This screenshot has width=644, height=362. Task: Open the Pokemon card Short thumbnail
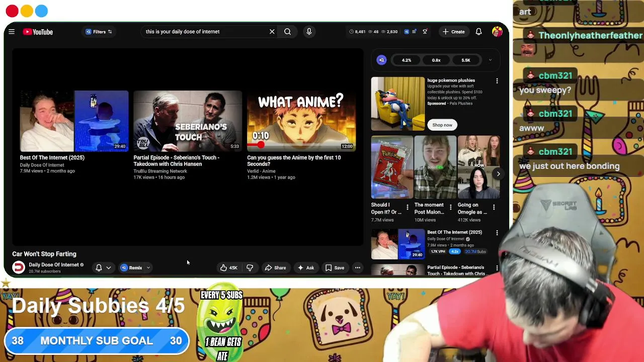click(x=392, y=167)
